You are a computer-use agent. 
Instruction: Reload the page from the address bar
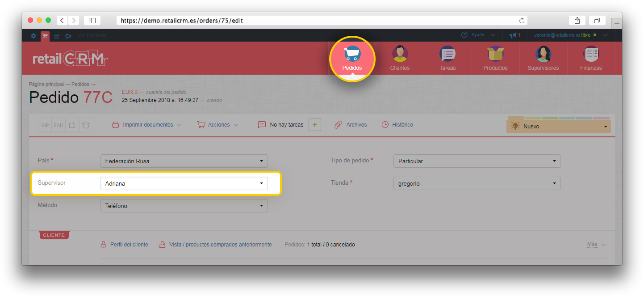(522, 21)
